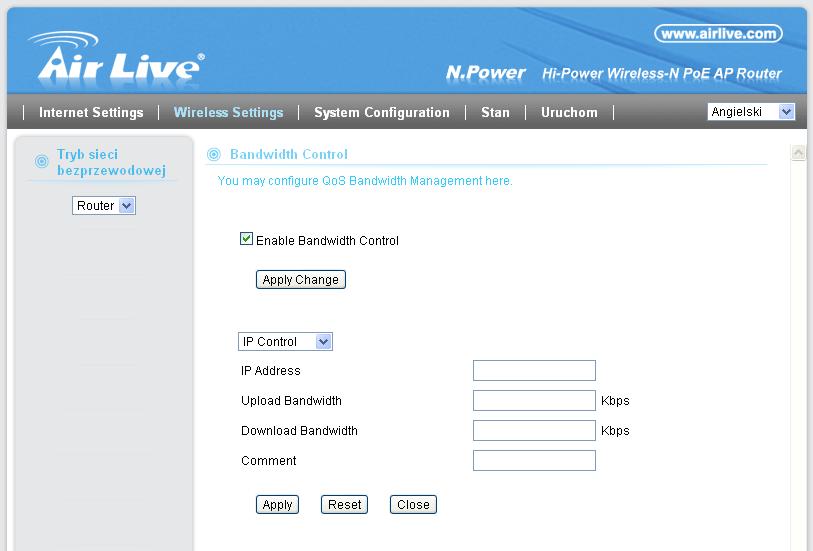The width and height of the screenshot is (813, 551).
Task: Click the Air Live logo
Action: (x=116, y=56)
